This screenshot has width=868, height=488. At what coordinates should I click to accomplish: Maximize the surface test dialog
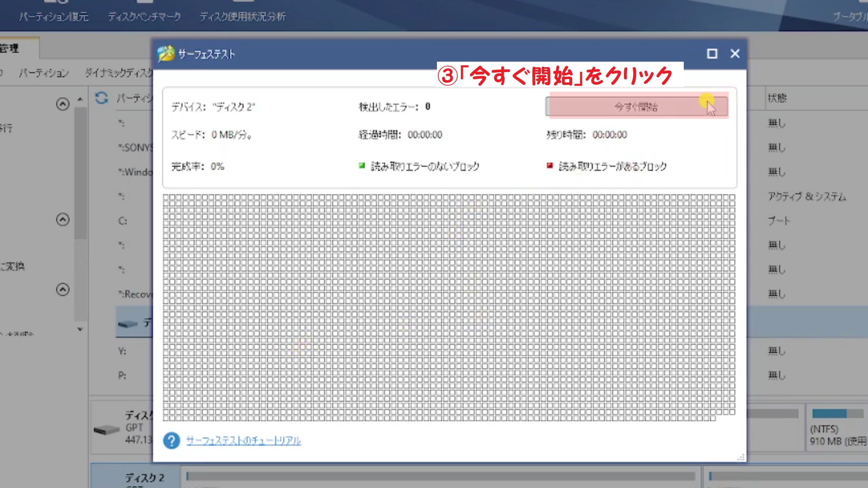[x=712, y=54]
